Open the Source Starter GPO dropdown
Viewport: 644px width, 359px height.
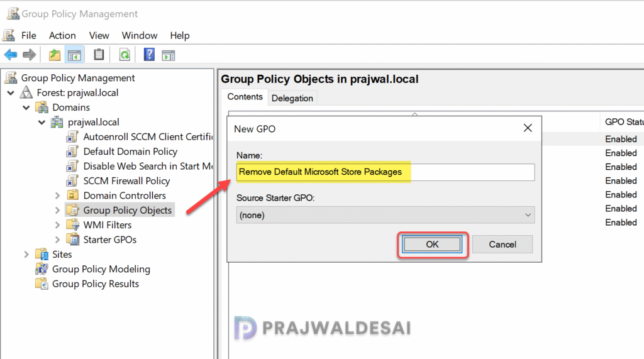click(x=386, y=215)
